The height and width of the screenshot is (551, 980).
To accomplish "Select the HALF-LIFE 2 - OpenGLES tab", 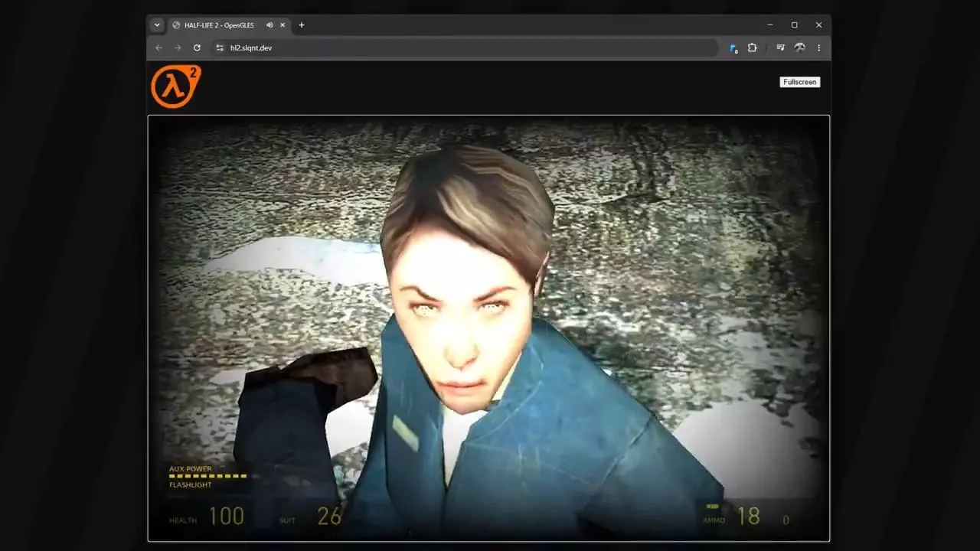I will tap(229, 25).
